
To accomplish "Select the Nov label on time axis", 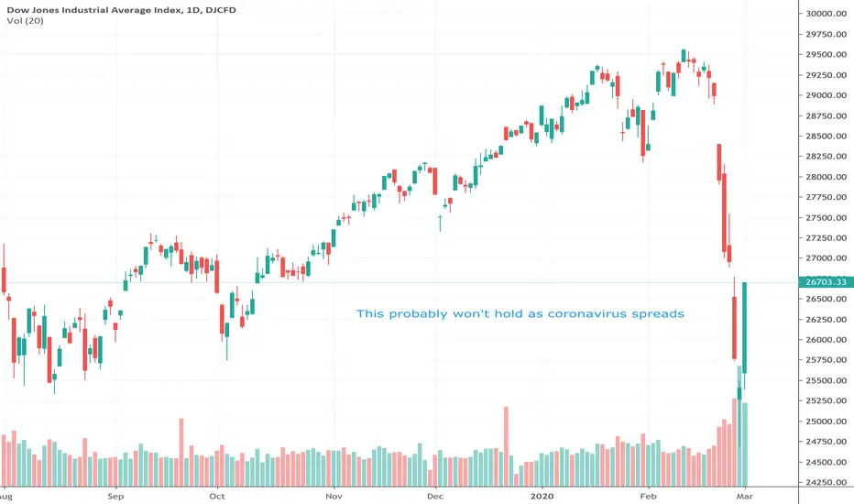I will point(334,496).
